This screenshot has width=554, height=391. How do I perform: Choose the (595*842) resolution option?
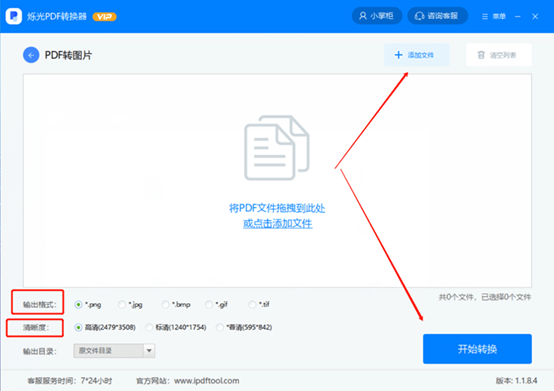[x=244, y=327]
